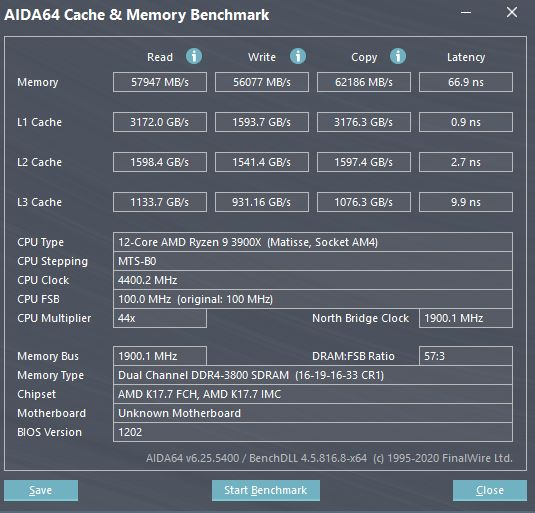Save the benchmark results
Image resolution: width=535 pixels, height=513 pixels.
coord(41,490)
